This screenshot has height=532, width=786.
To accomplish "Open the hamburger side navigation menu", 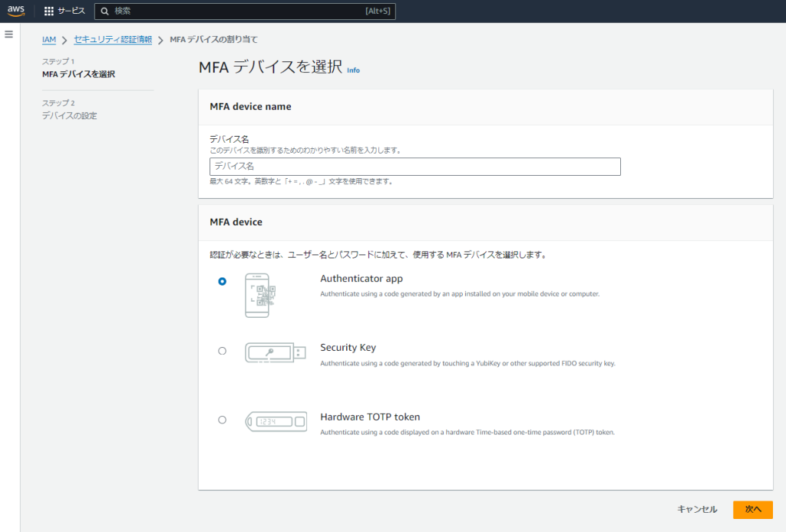I will pos(9,35).
